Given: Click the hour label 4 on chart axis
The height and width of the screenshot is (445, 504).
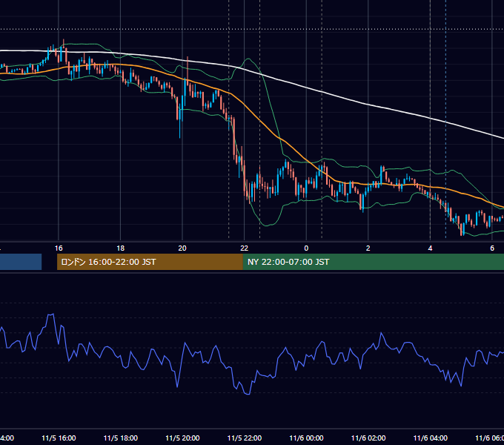Looking at the screenshot, I should [x=430, y=248].
